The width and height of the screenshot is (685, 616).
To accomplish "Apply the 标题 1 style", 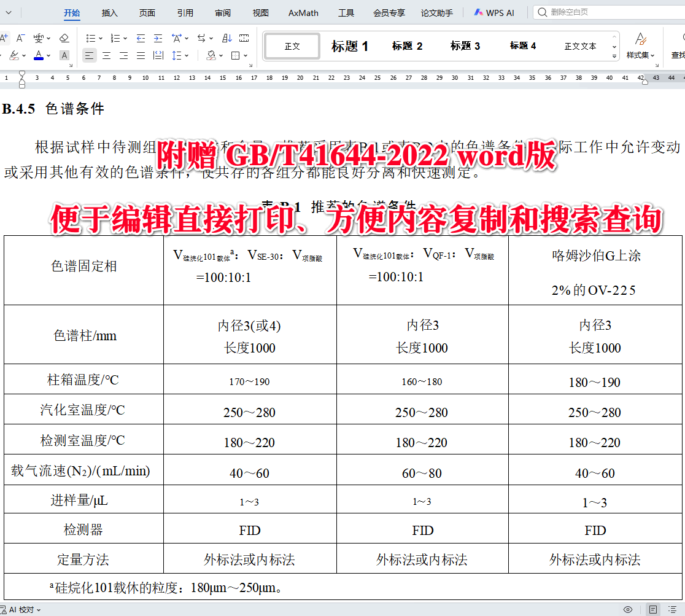I will (x=349, y=46).
